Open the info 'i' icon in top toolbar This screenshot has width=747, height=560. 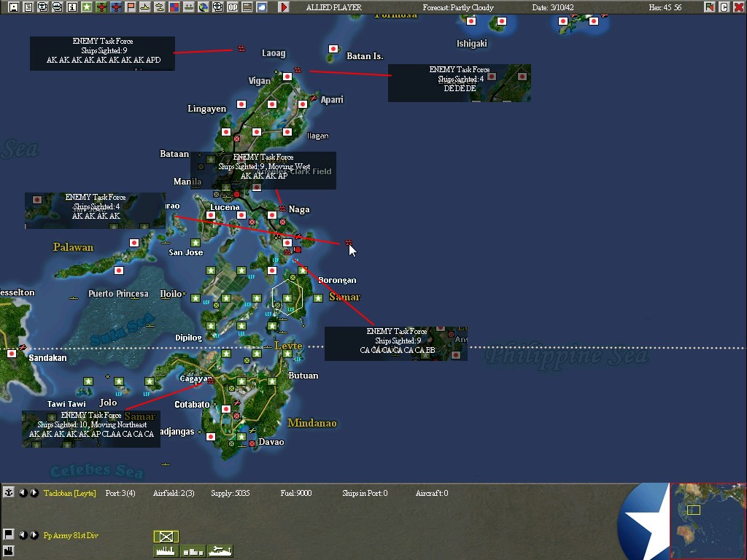pos(72,7)
